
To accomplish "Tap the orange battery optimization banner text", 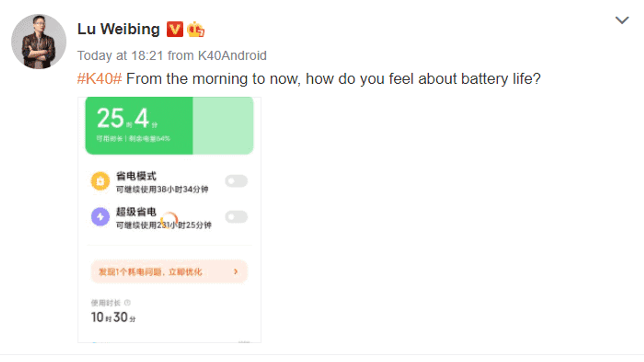I will [150, 272].
